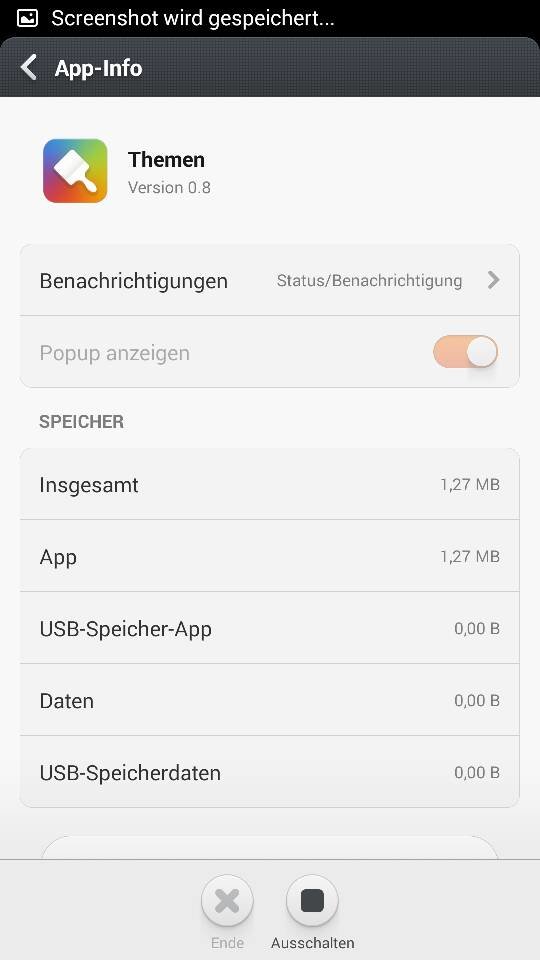Tap the Ende X icon button

[227, 901]
